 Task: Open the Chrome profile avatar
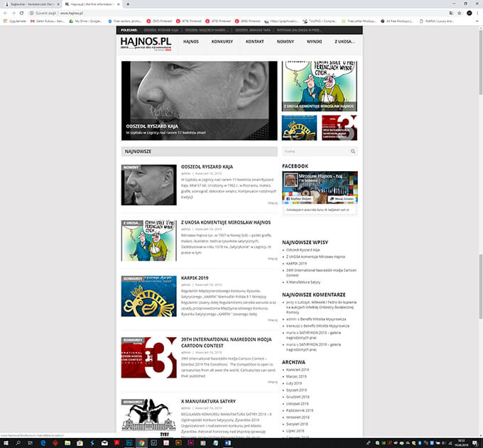click(469, 13)
